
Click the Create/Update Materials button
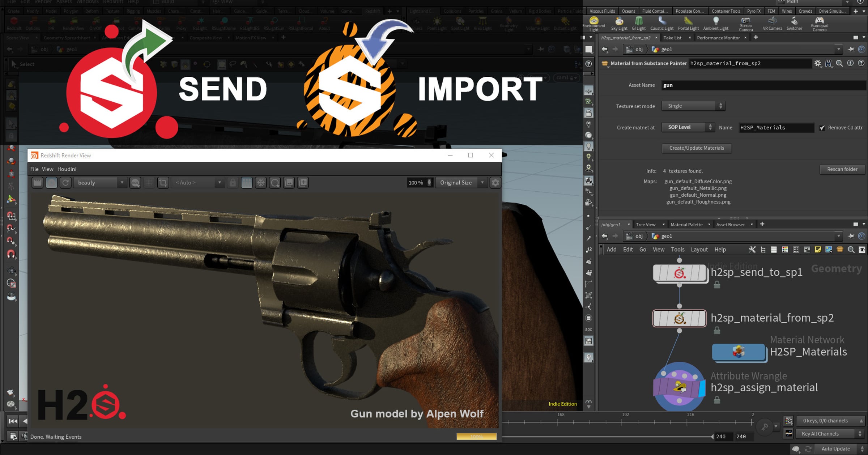coord(697,148)
